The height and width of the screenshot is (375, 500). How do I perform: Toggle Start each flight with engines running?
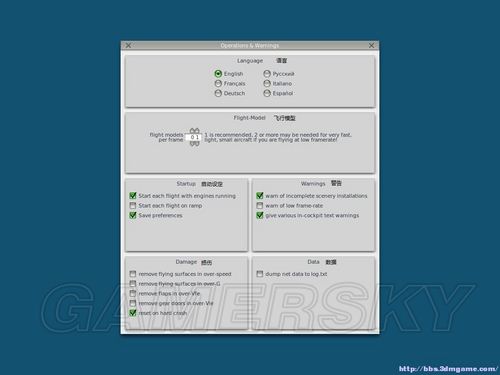133,196
